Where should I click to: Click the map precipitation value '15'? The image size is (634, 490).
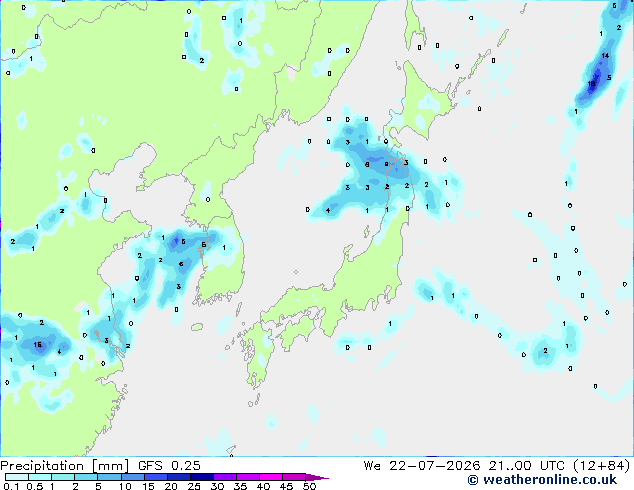coord(38,344)
